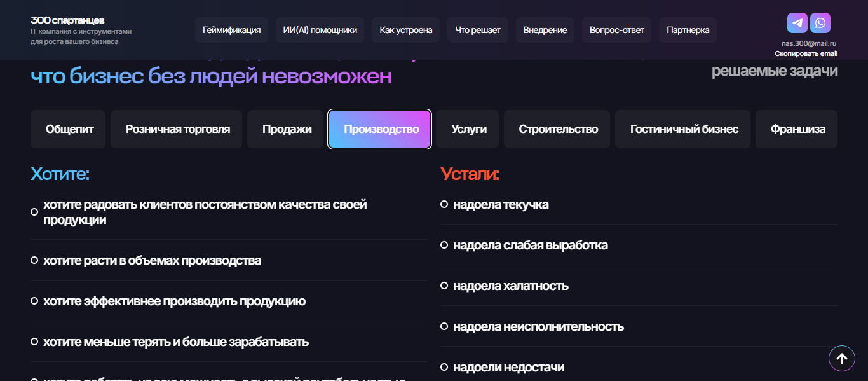Image resolution: width=868 pixels, height=381 pixels.
Task: Open the WhatsApp contact icon
Action: click(x=820, y=23)
